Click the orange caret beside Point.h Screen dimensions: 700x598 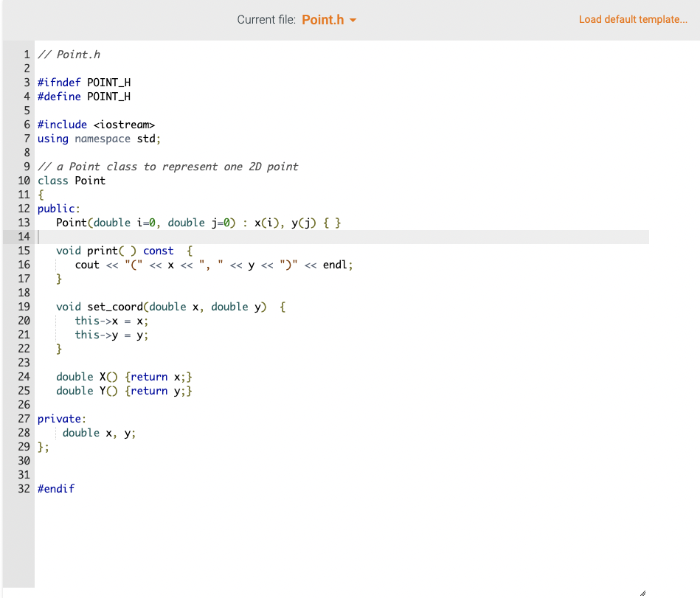[352, 20]
